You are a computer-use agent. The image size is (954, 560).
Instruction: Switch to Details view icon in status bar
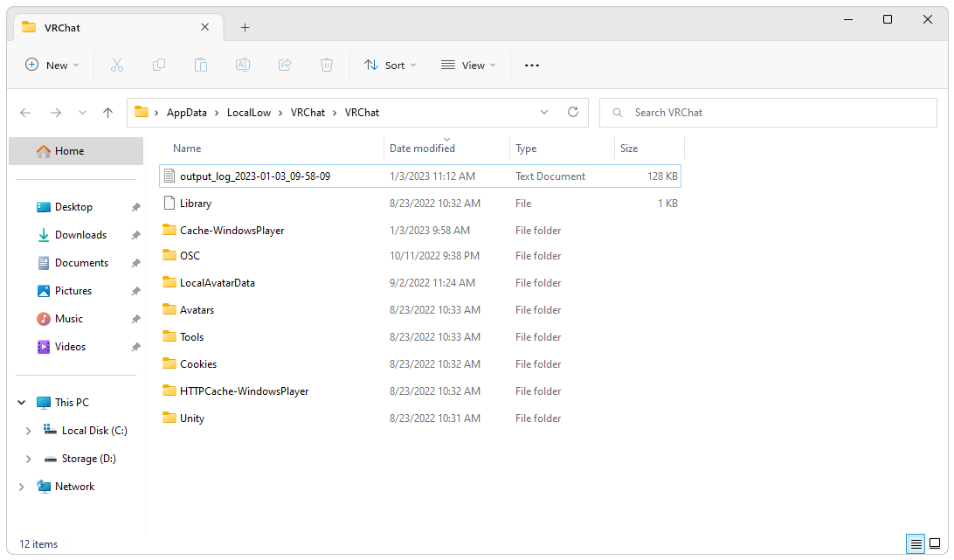coord(916,543)
